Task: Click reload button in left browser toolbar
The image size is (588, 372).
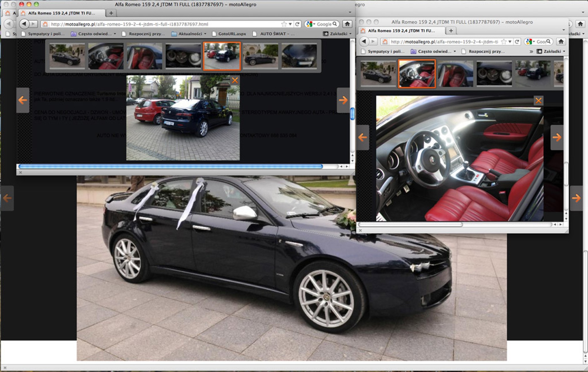Action: pos(297,24)
